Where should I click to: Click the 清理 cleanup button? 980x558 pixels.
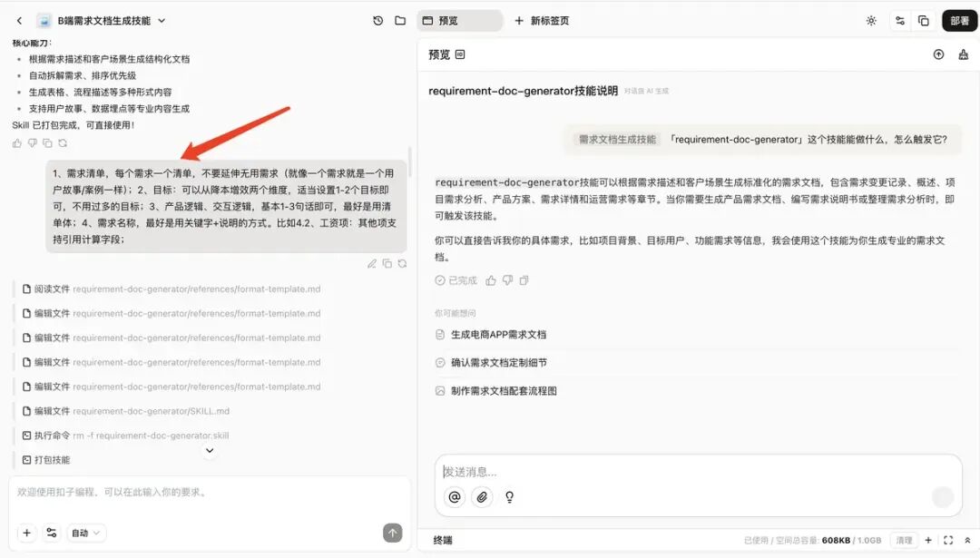pos(904,541)
